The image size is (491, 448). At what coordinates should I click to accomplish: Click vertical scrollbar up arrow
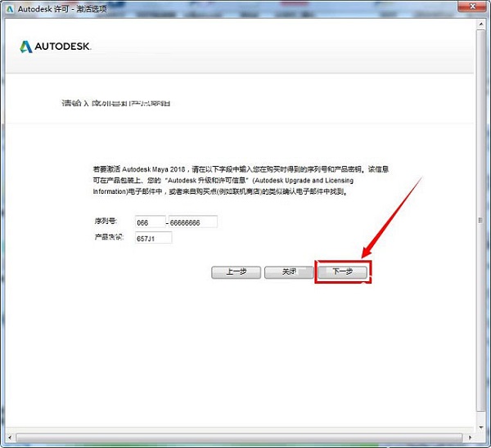(x=481, y=25)
